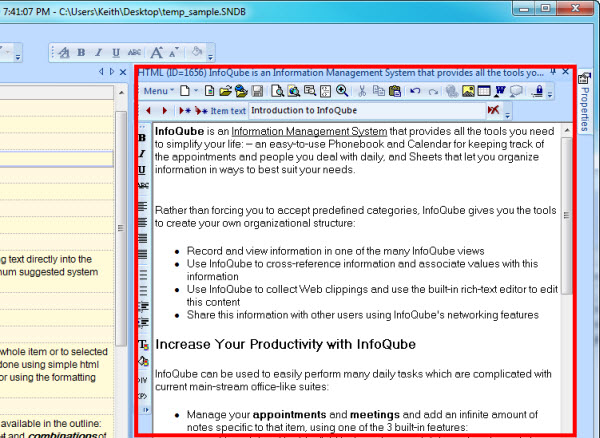Click the find binoculars icon
Image resolution: width=600 pixels, height=438 pixels.
[294, 91]
